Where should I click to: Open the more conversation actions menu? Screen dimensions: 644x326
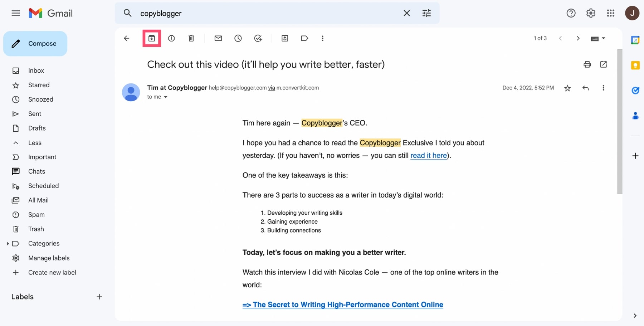pyautogui.click(x=323, y=38)
